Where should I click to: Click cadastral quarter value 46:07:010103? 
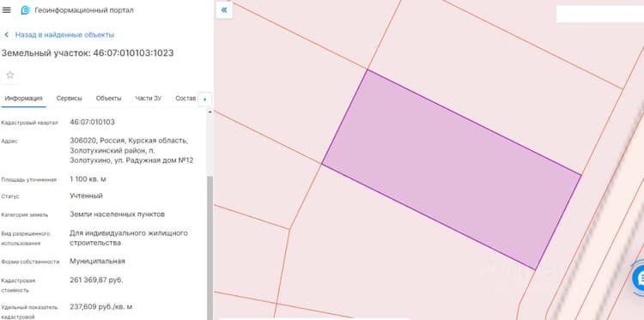tap(93, 123)
